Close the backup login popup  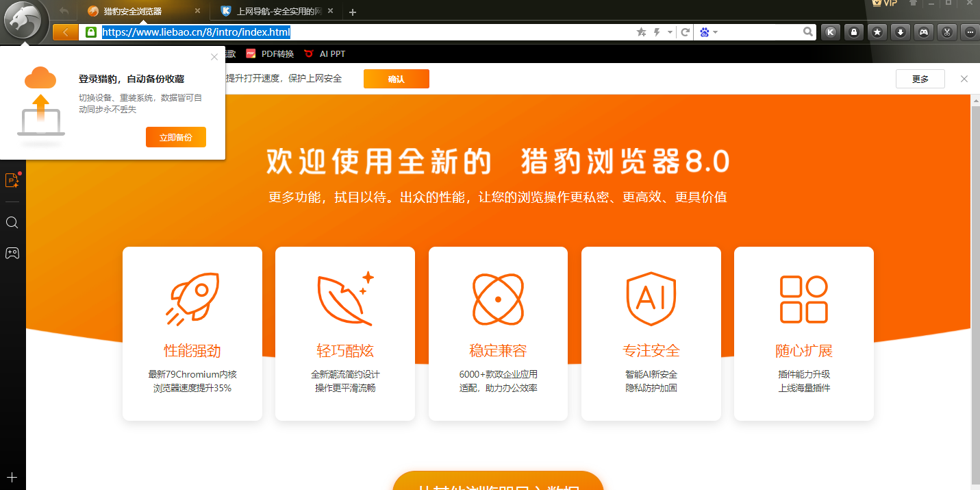(214, 57)
